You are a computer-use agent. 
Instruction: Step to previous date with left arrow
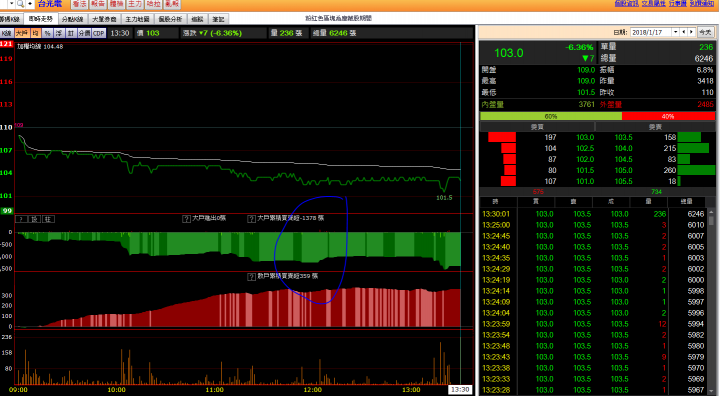[684, 32]
